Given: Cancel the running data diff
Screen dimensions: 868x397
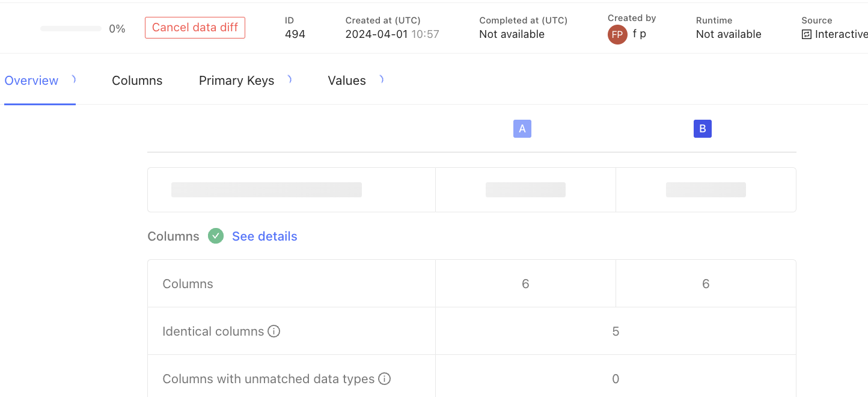Looking at the screenshot, I should coord(195,28).
